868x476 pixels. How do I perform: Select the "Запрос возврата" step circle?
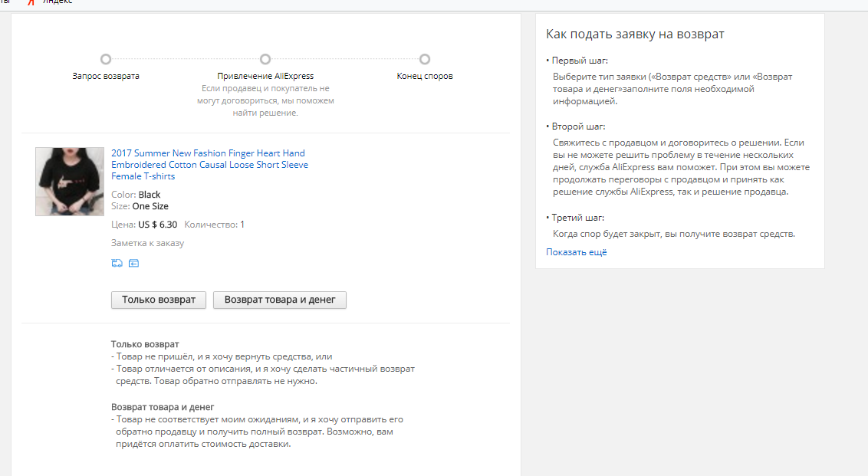[x=106, y=59]
